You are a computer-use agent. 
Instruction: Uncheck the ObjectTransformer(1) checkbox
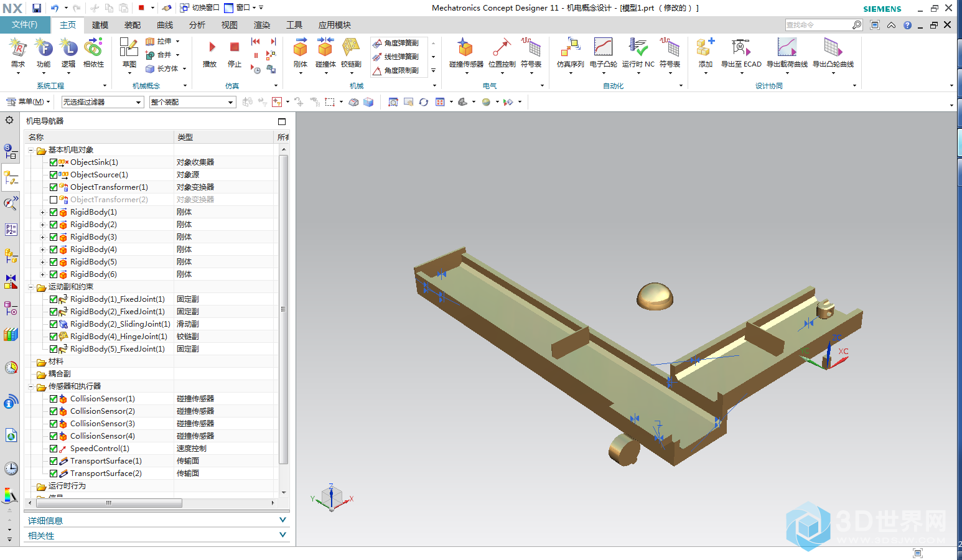(x=54, y=187)
